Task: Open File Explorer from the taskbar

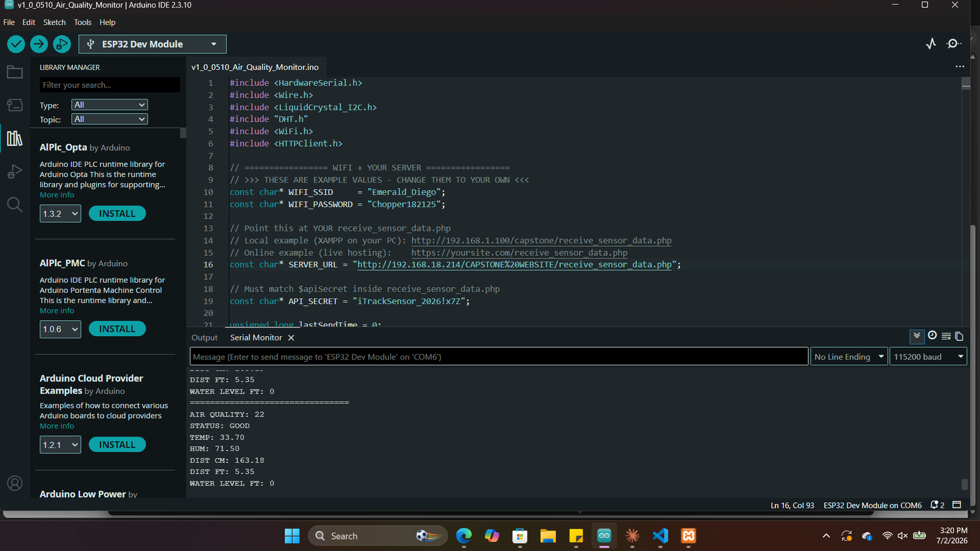Action: (548, 536)
